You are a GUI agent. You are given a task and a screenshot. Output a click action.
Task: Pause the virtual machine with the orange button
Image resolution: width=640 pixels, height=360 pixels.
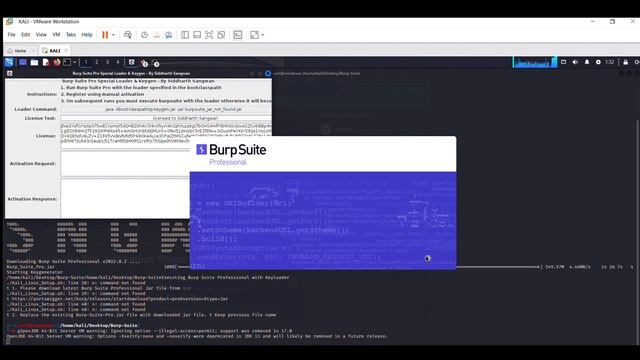[x=105, y=35]
